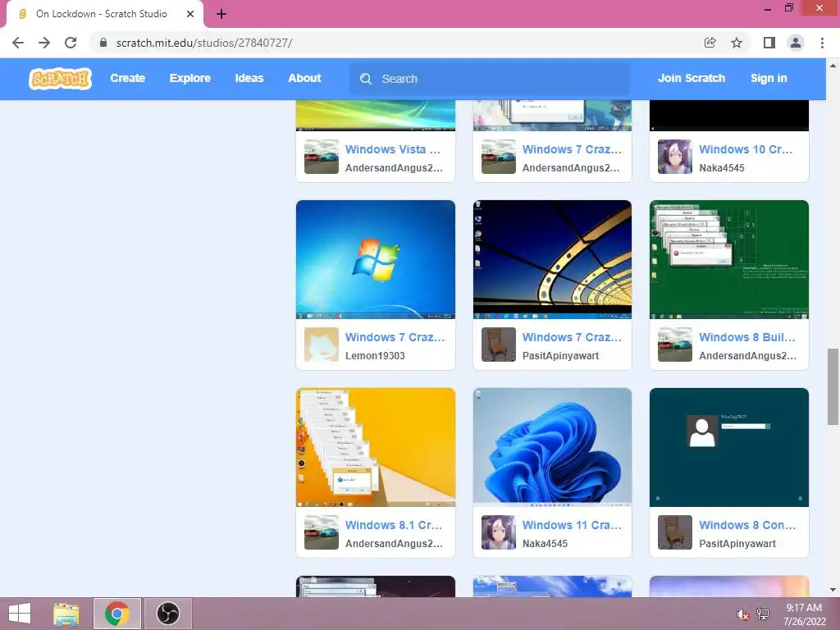The width and height of the screenshot is (840, 630).
Task: Open Lemon19303's Windows 7 Craz project title
Action: pos(395,337)
